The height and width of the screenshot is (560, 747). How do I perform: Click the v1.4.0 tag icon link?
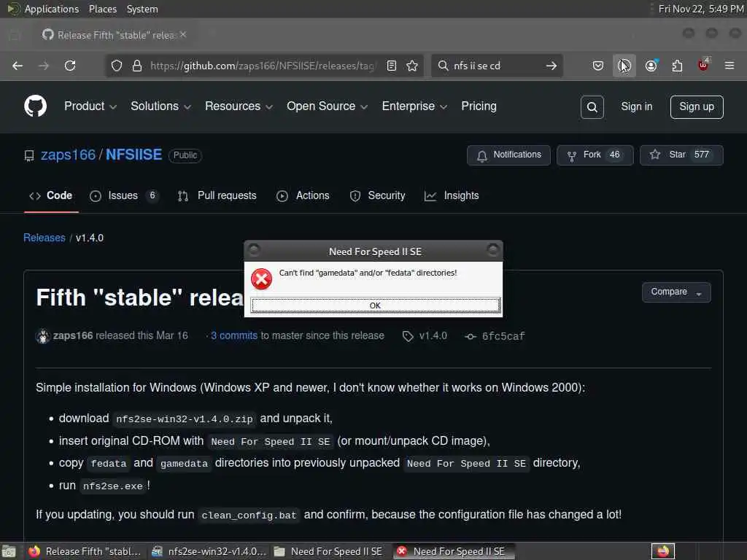[x=425, y=336]
